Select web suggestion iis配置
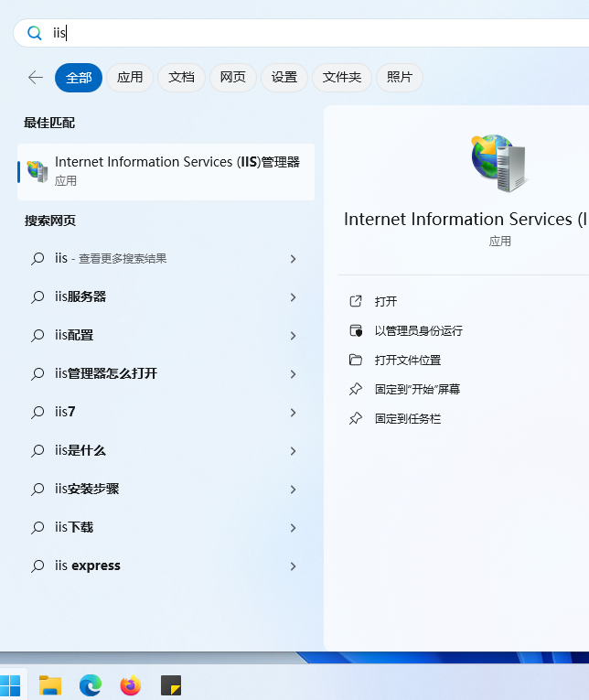 point(166,335)
